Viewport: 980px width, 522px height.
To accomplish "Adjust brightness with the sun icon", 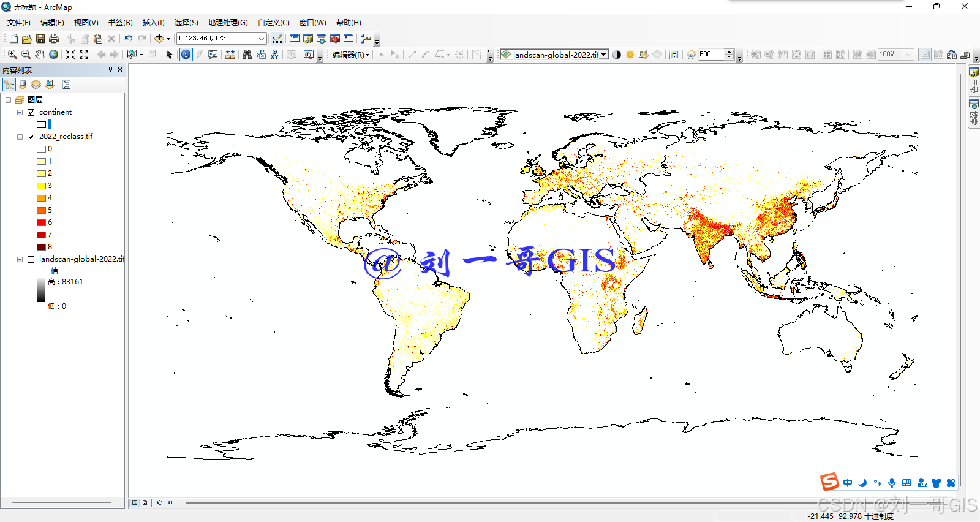I will (630, 55).
